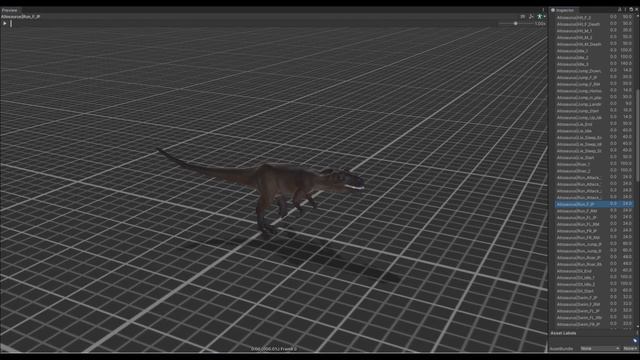Select the Allosaurus|Run_F_RM clip
Image resolution: width=640 pixels, height=360 pixels.
pos(594,211)
